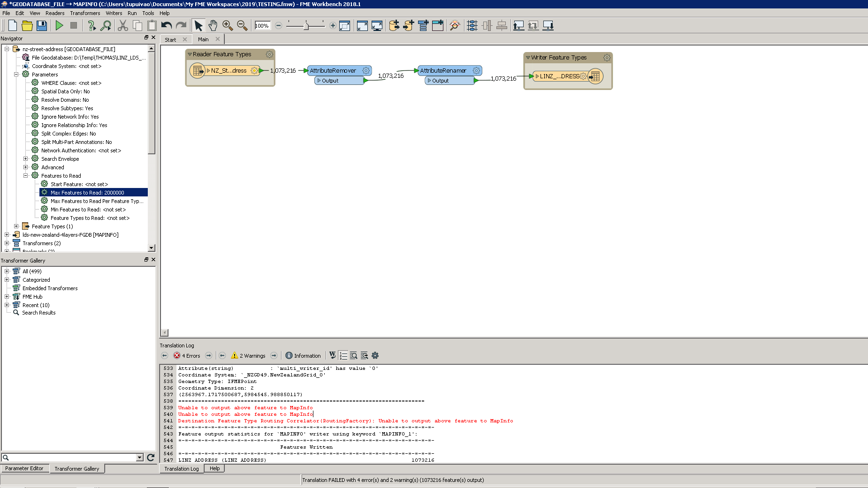Screen dimensions: 868x488
Task: Paste using the clipboard icon
Action: (152, 25)
